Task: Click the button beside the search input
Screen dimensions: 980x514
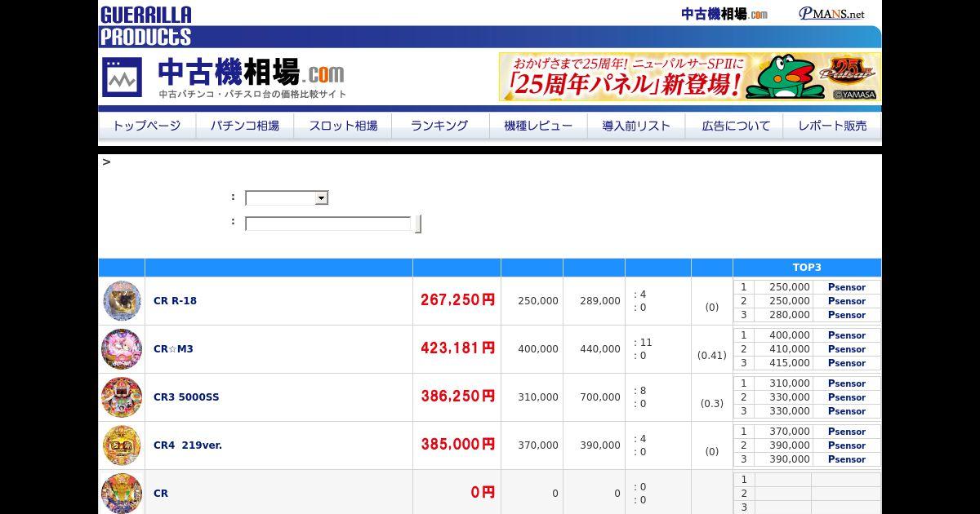Action: click(418, 224)
